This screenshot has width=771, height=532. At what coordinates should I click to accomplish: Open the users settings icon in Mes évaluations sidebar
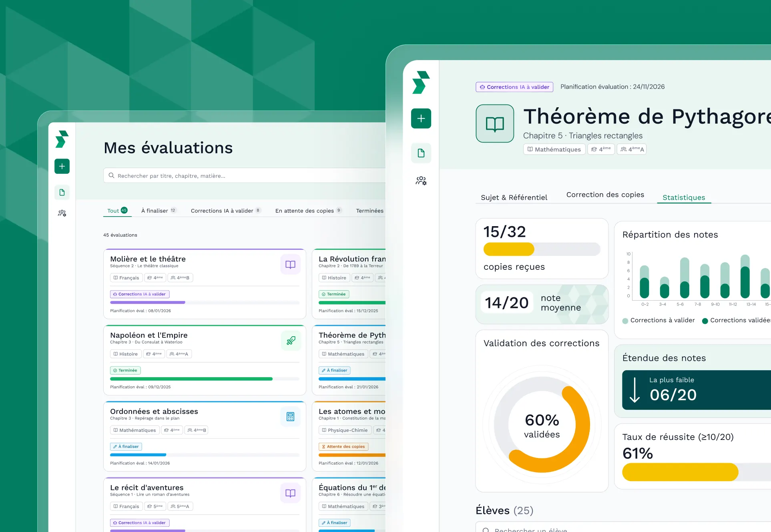pos(62,213)
